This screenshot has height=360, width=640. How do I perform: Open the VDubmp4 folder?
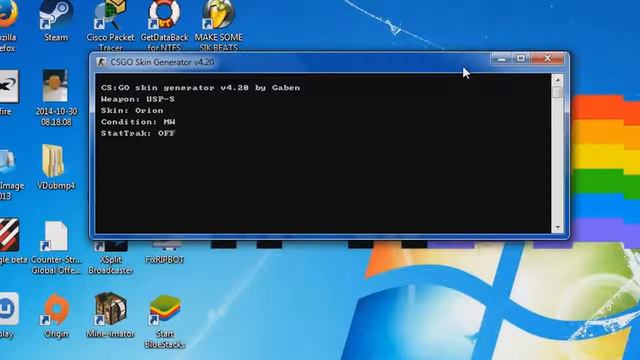(x=56, y=167)
